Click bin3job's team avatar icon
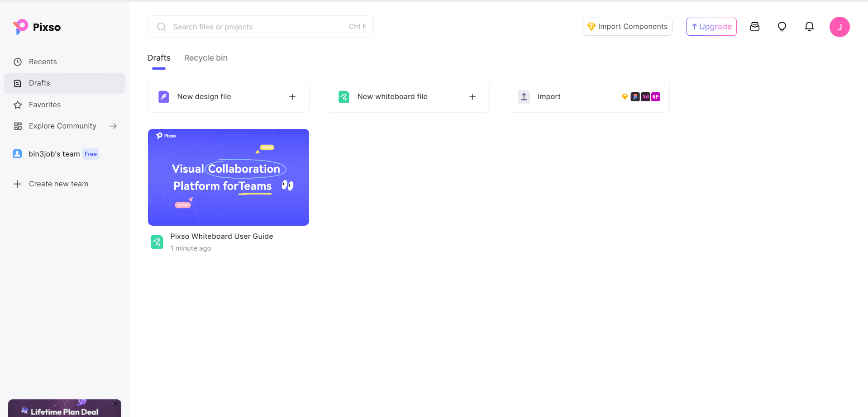The width and height of the screenshot is (868, 417). (17, 154)
